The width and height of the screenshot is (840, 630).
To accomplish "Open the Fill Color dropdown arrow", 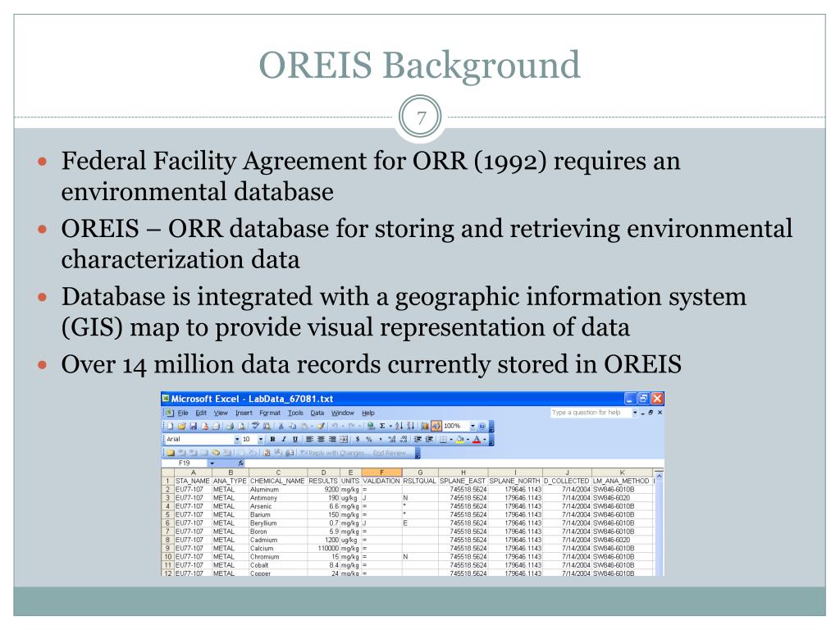I will pos(468,440).
